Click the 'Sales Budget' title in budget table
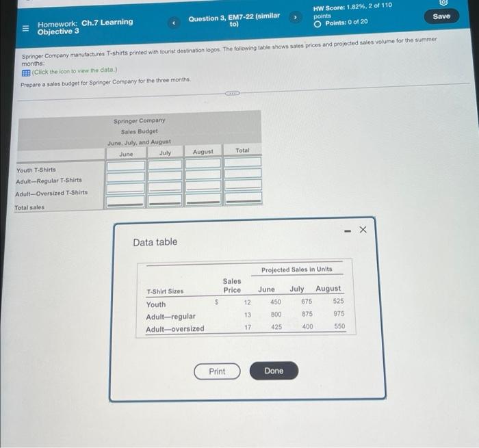This screenshot has height=448, width=479. click(140, 131)
